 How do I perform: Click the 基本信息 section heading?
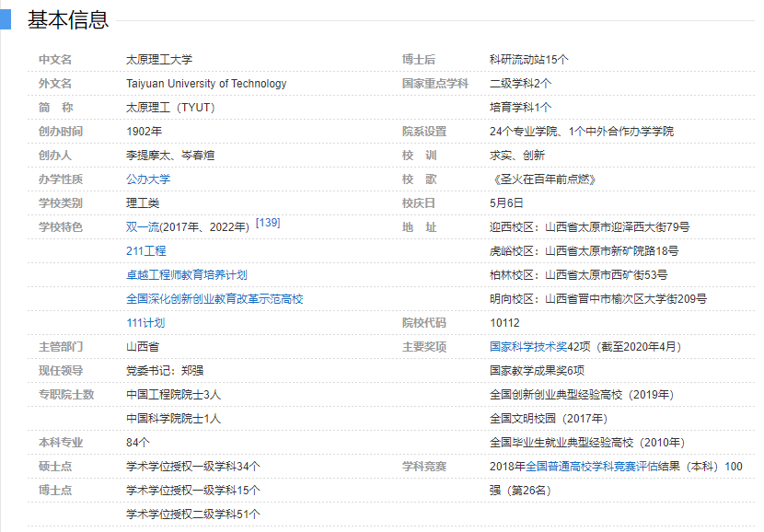coord(68,19)
